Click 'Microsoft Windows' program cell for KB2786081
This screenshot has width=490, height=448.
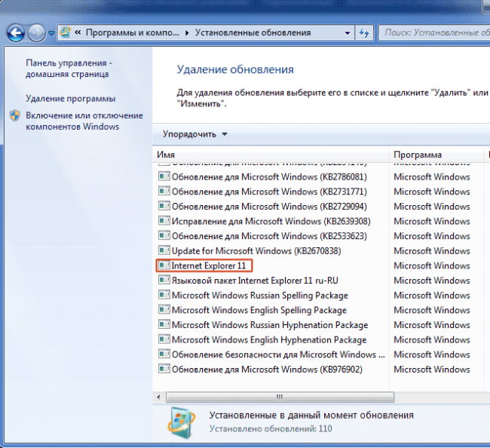click(x=432, y=177)
